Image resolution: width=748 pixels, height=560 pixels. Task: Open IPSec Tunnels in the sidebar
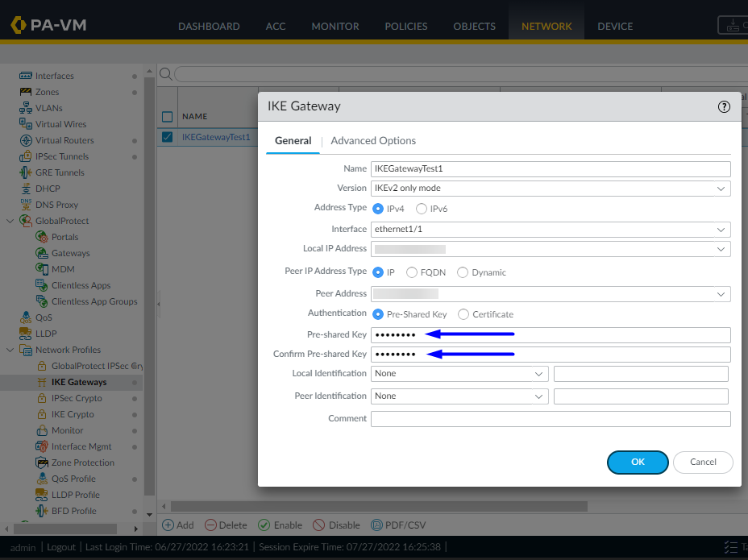click(62, 156)
